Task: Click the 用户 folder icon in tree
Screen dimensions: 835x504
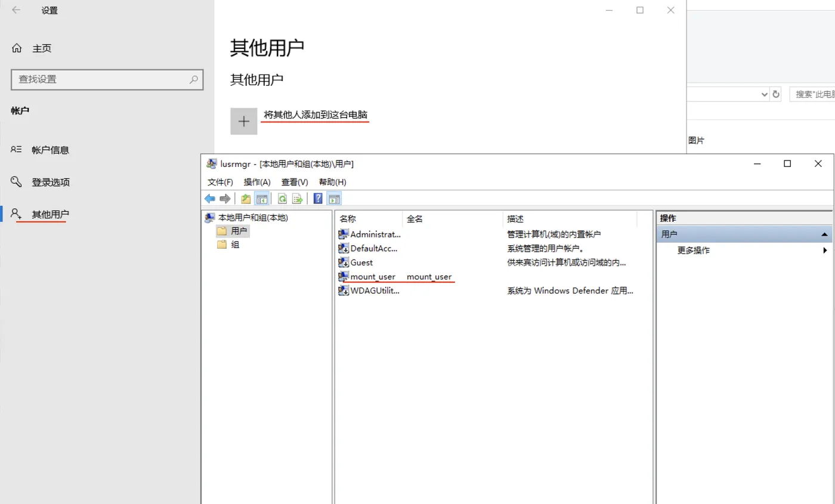Action: (222, 230)
